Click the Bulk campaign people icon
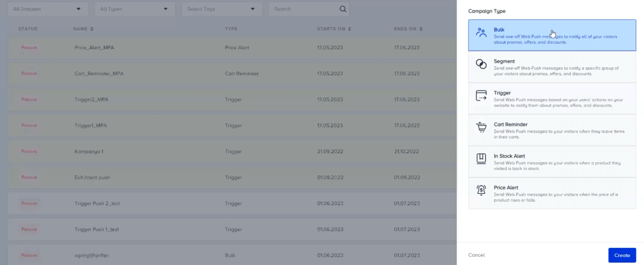 481,32
